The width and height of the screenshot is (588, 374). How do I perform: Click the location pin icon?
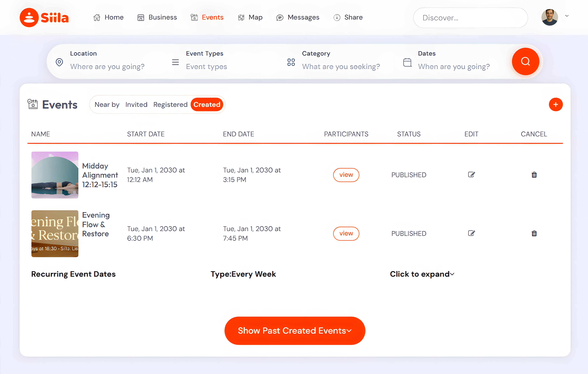pyautogui.click(x=59, y=62)
